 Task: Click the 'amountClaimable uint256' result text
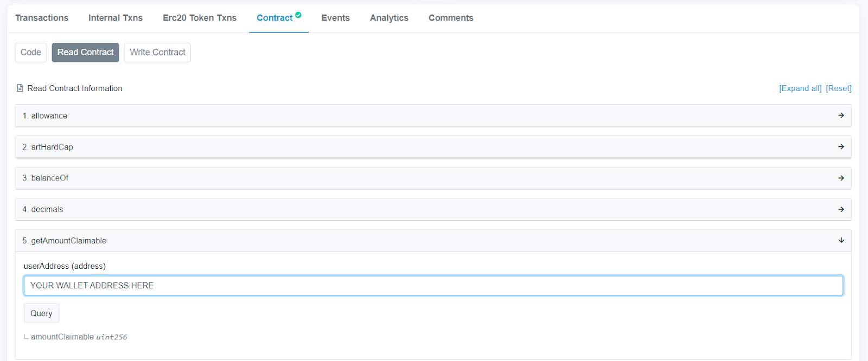point(79,337)
